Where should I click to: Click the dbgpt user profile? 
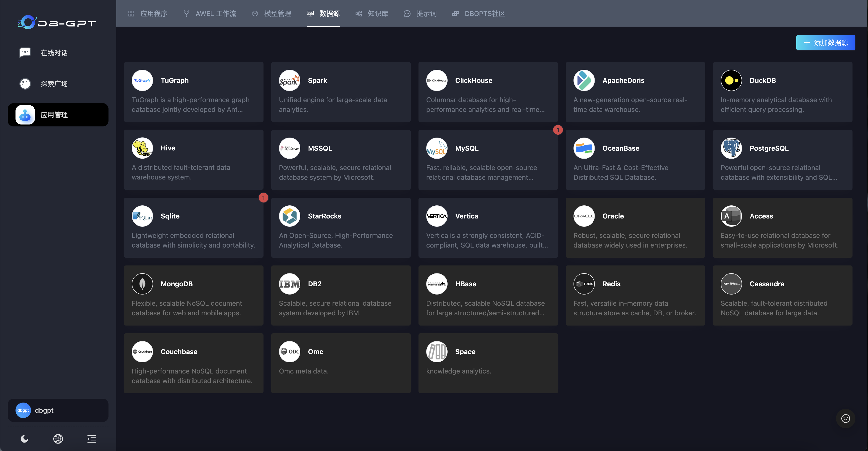(58, 410)
